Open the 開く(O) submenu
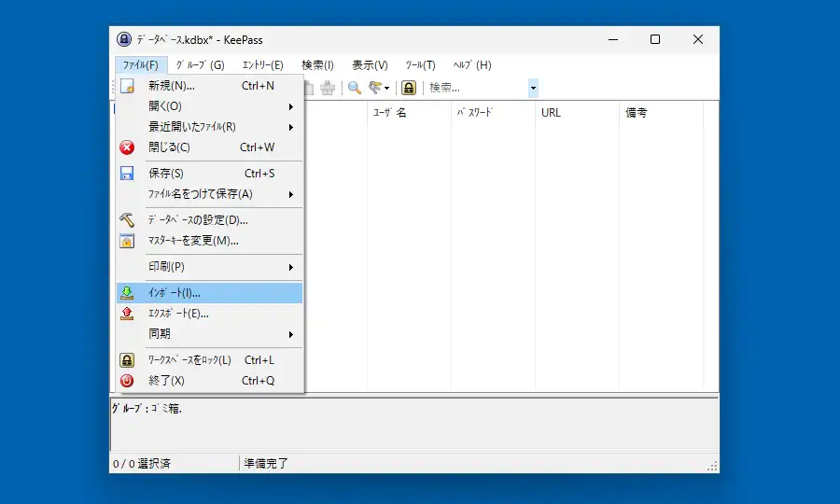Image resolution: width=840 pixels, height=504 pixels. pyautogui.click(x=209, y=106)
